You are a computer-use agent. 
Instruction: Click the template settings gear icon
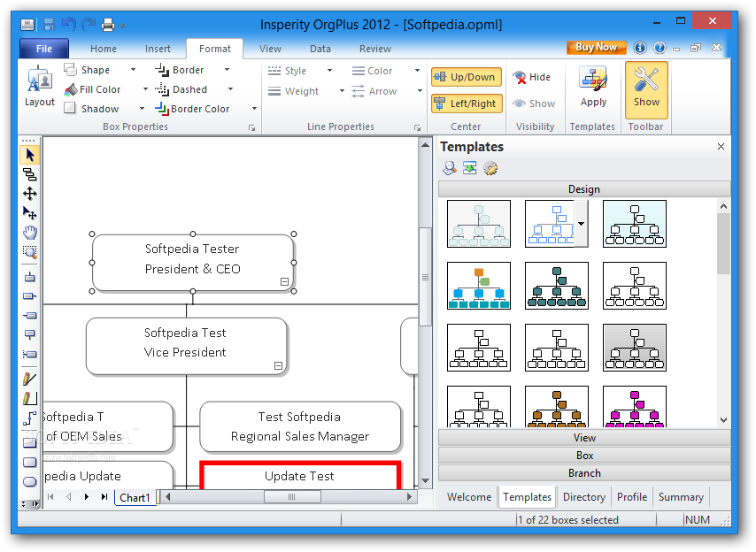click(490, 168)
